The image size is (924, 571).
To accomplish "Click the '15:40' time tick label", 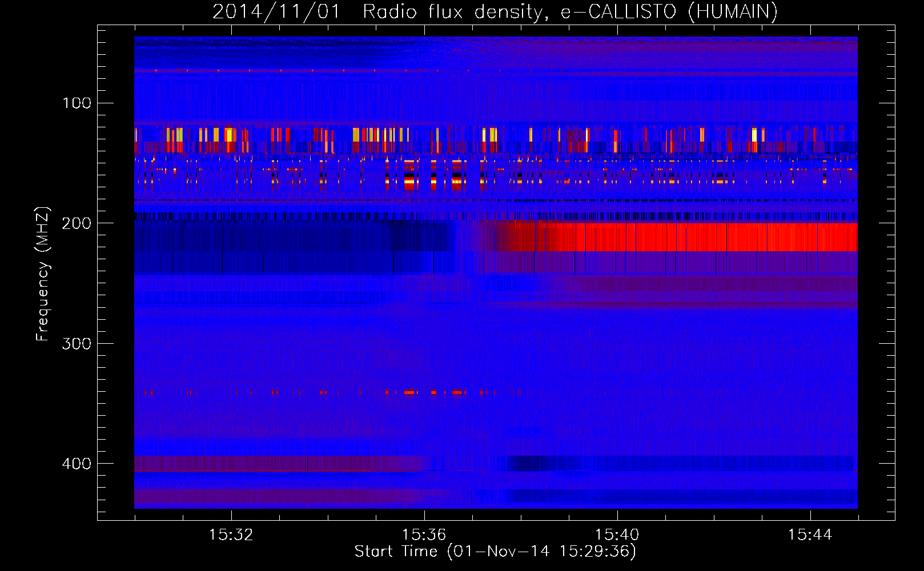I will (x=617, y=534).
